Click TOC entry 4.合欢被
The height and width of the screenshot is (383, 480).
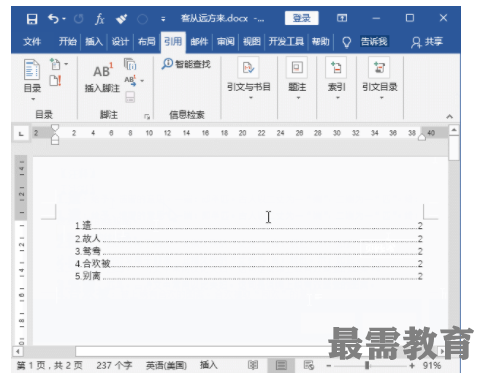coord(249,264)
